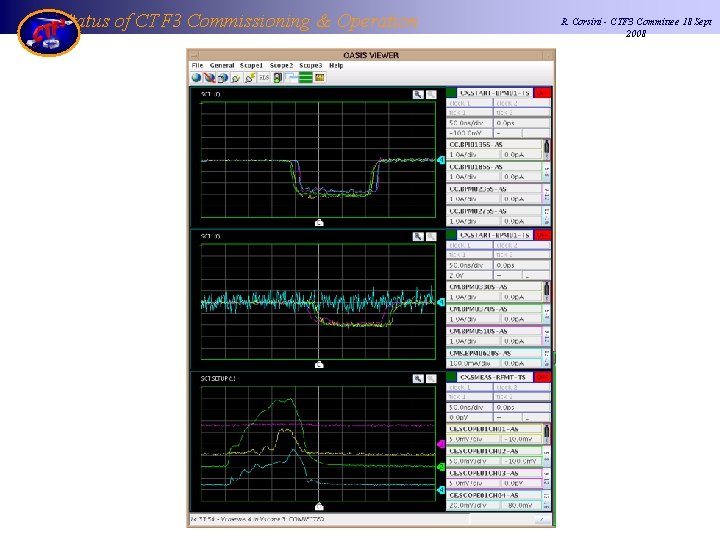The height and width of the screenshot is (540, 720).
Task: Click greyed zoom icon in the top scope
Action: coord(431,94)
